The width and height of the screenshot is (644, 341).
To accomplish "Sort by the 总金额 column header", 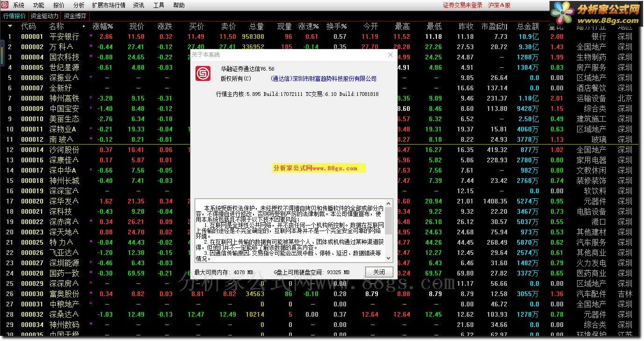I will [x=528, y=26].
